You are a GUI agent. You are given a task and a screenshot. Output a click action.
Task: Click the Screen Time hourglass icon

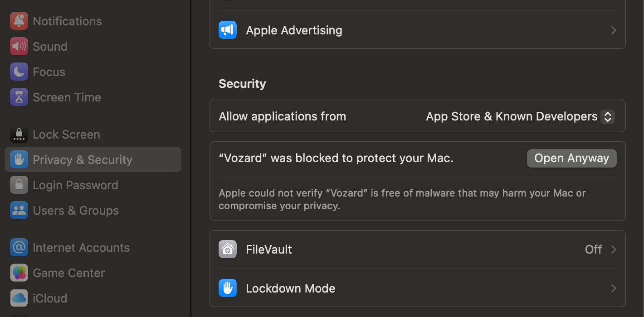coord(19,97)
